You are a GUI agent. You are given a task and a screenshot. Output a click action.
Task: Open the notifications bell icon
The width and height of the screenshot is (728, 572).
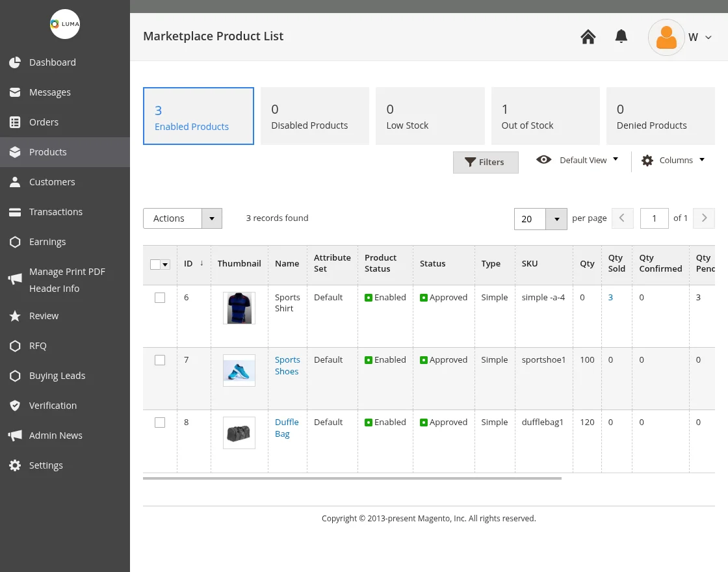pos(621,36)
